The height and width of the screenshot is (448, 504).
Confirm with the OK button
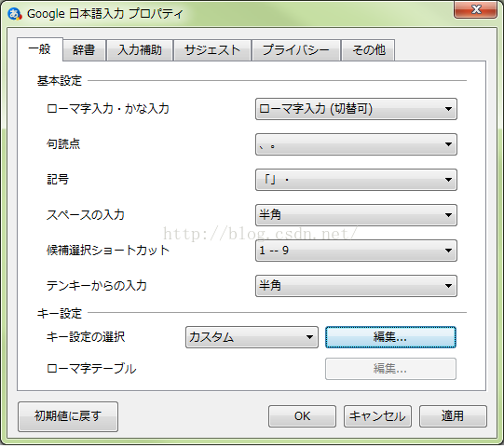click(x=302, y=416)
